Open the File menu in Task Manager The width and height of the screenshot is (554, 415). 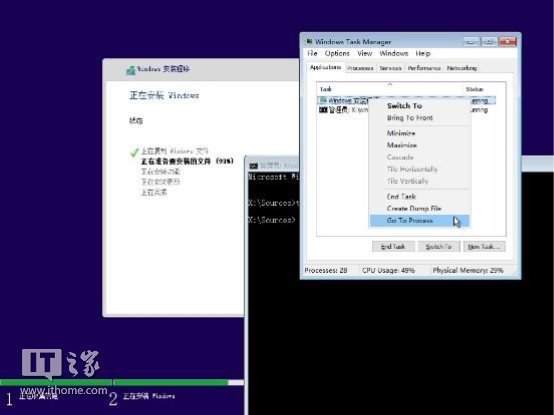click(312, 53)
